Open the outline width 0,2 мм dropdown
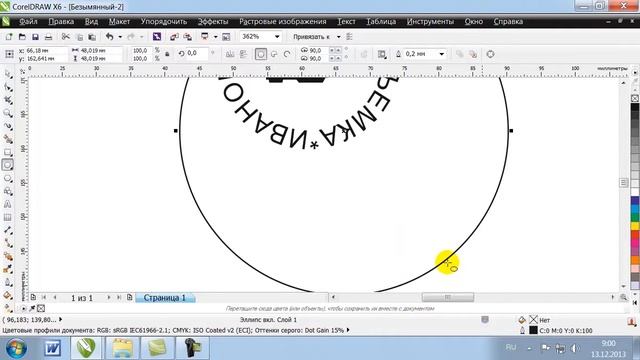Viewport: 640px width, 360px height. pos(442,54)
